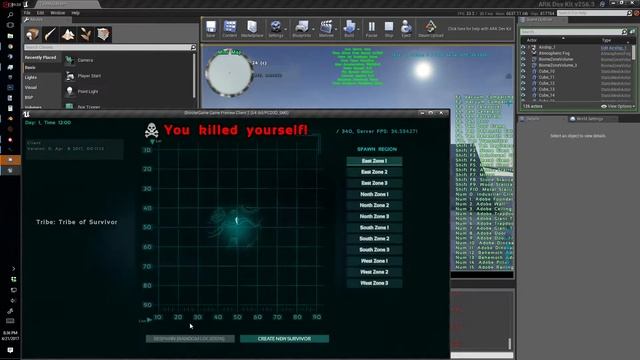Toggle visibility of the first outliner actor

[x=523, y=47]
